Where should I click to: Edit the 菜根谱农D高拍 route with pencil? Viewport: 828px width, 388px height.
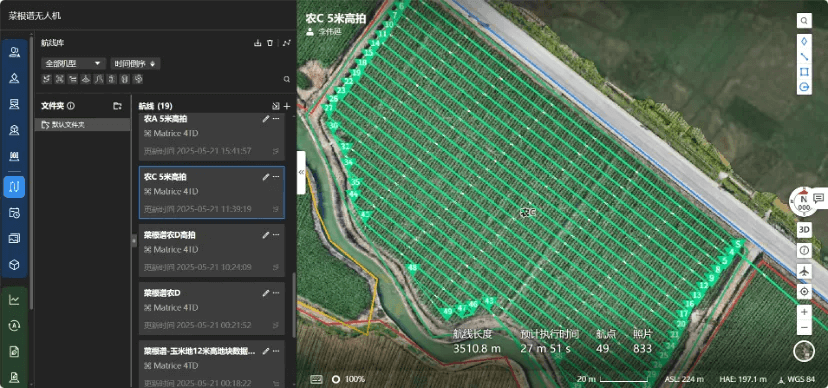[266, 235]
